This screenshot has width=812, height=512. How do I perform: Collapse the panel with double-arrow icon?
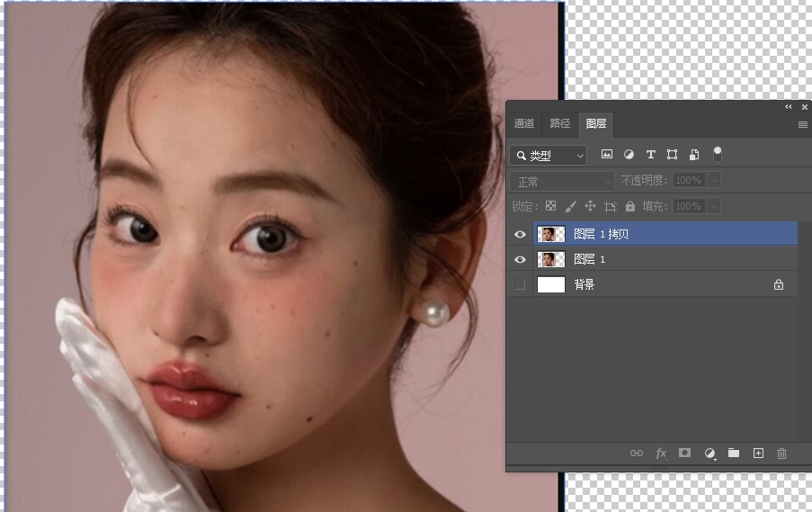pyautogui.click(x=789, y=107)
